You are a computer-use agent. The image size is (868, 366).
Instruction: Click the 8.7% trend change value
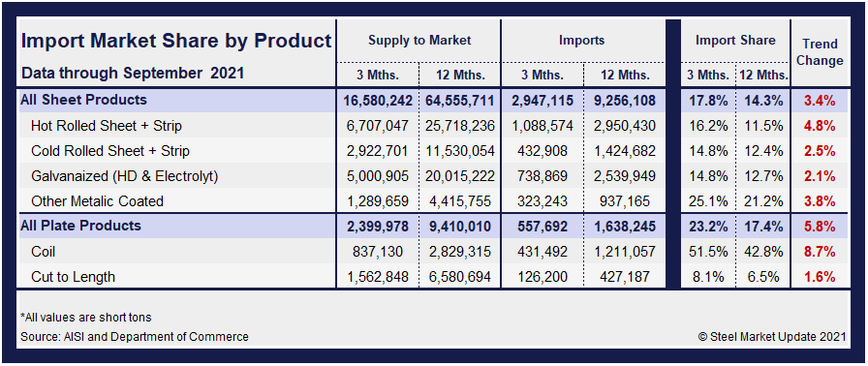click(x=820, y=252)
